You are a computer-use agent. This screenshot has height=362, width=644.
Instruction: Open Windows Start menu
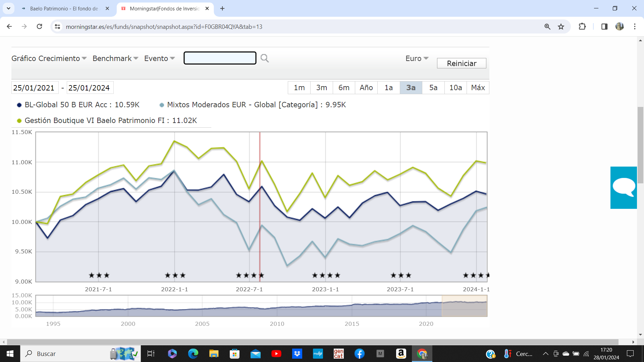10,354
